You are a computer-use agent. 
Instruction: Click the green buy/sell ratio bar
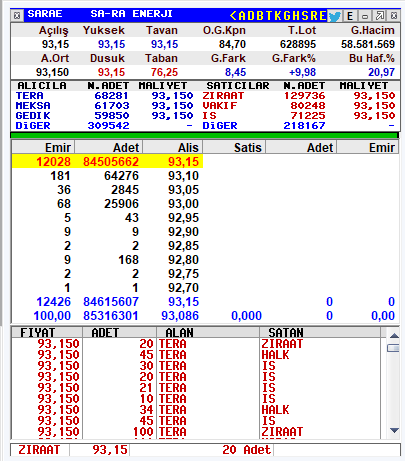(204, 135)
